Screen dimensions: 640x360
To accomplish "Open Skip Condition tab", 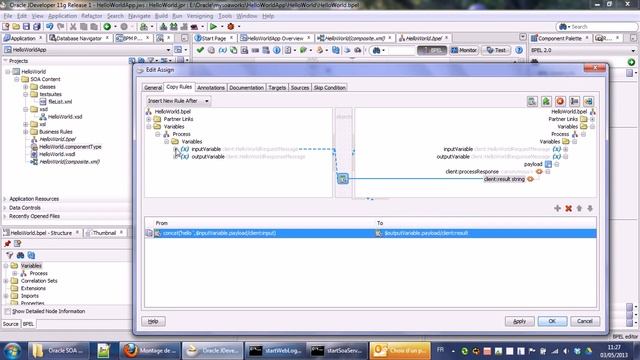I will coord(329,88).
